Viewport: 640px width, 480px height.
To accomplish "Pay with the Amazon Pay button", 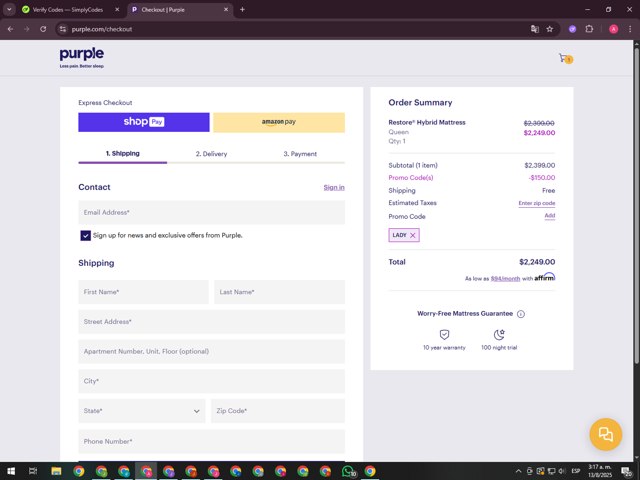I will 279,122.
